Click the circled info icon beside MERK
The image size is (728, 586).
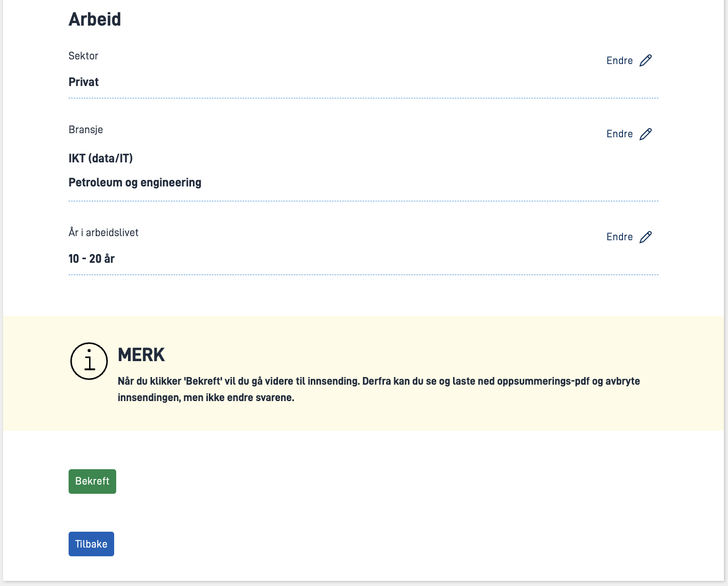click(x=89, y=361)
